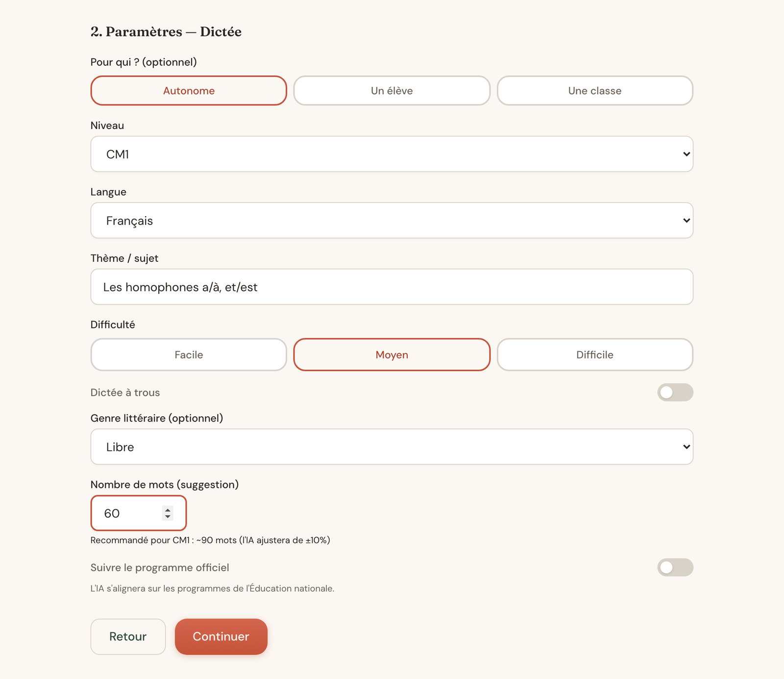Enable the Dictée à trous switch

click(x=675, y=392)
